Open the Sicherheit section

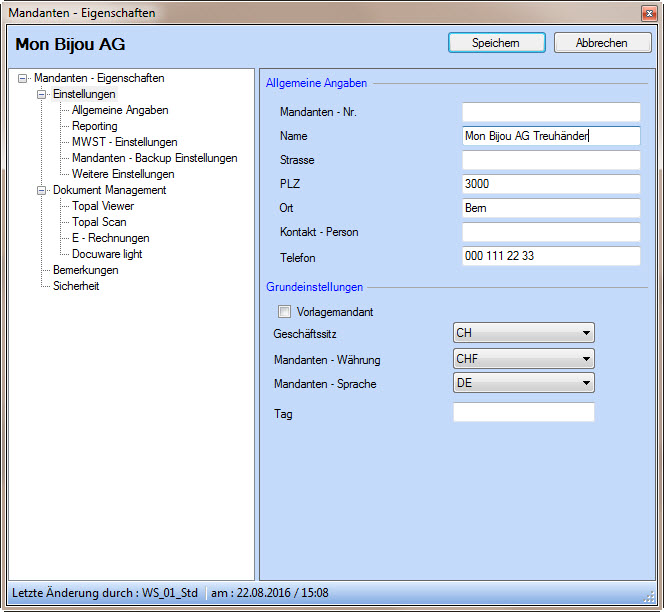(76, 286)
